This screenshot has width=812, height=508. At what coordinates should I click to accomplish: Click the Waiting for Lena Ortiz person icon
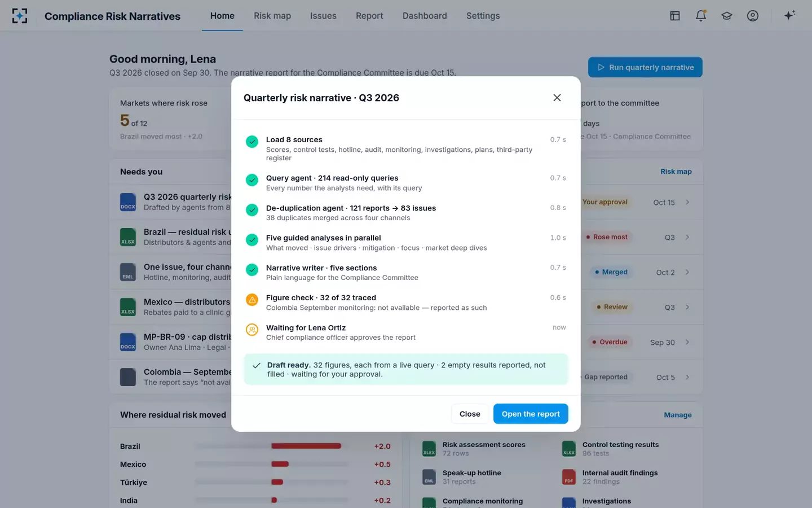[x=252, y=330]
